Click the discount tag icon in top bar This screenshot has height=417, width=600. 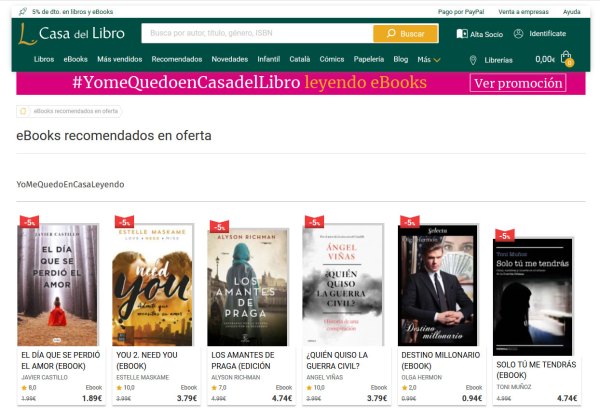coord(23,11)
